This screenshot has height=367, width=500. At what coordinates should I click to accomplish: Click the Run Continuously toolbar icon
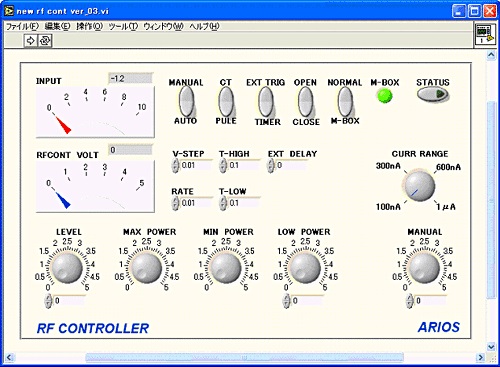[45, 41]
